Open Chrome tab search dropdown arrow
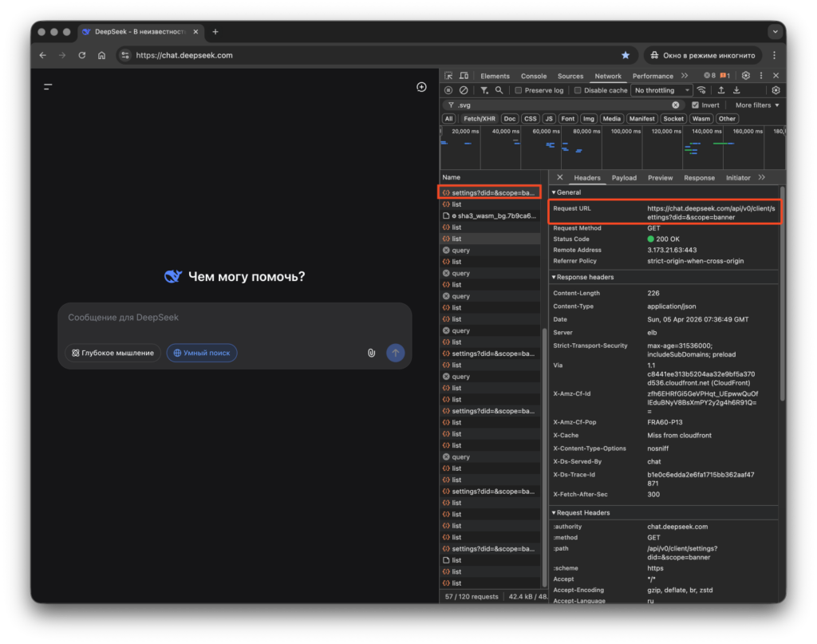The image size is (817, 644). (x=776, y=32)
